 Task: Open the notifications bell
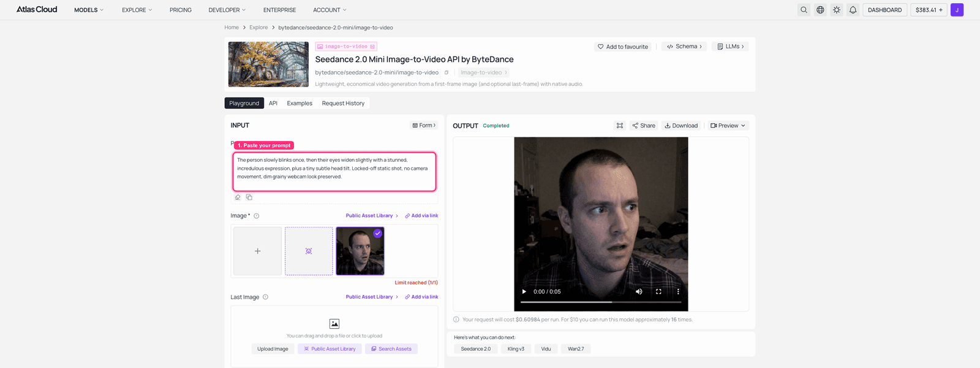853,10
